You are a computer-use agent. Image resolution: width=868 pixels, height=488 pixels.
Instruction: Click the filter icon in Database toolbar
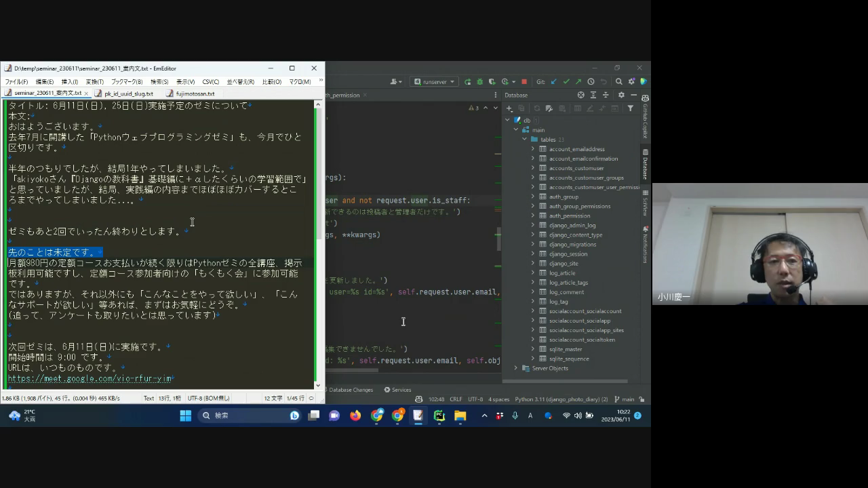(630, 108)
